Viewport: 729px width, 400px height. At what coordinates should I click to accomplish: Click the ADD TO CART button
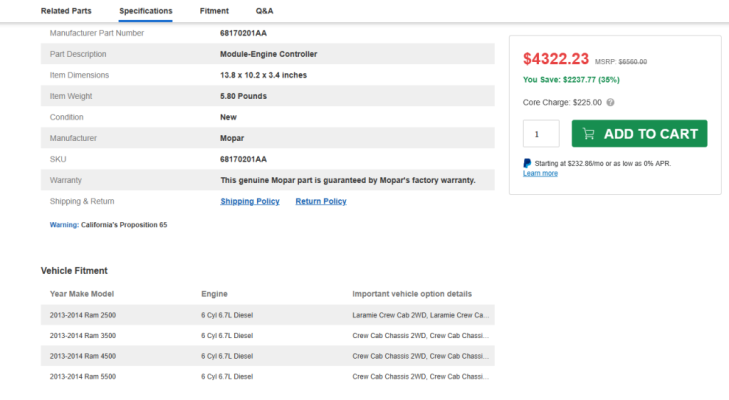pyautogui.click(x=639, y=133)
